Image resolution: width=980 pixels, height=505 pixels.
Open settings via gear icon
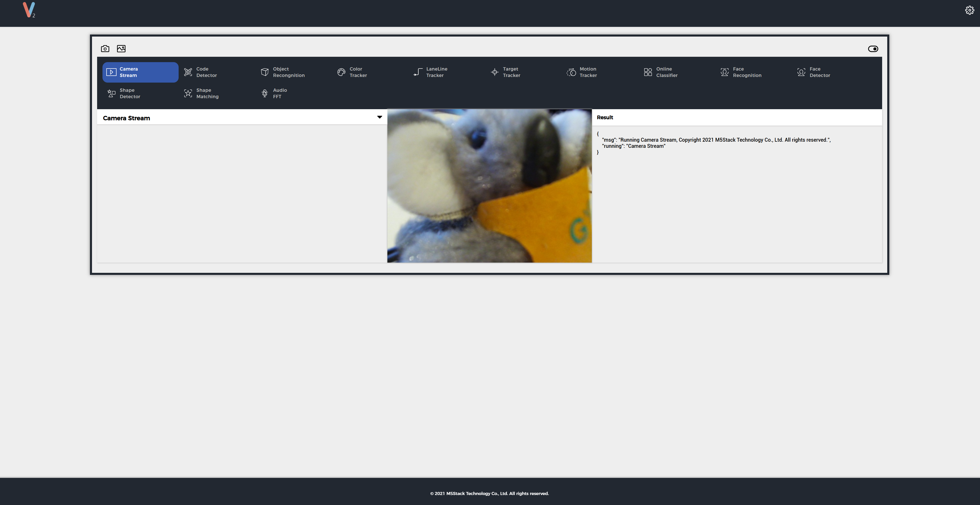969,10
